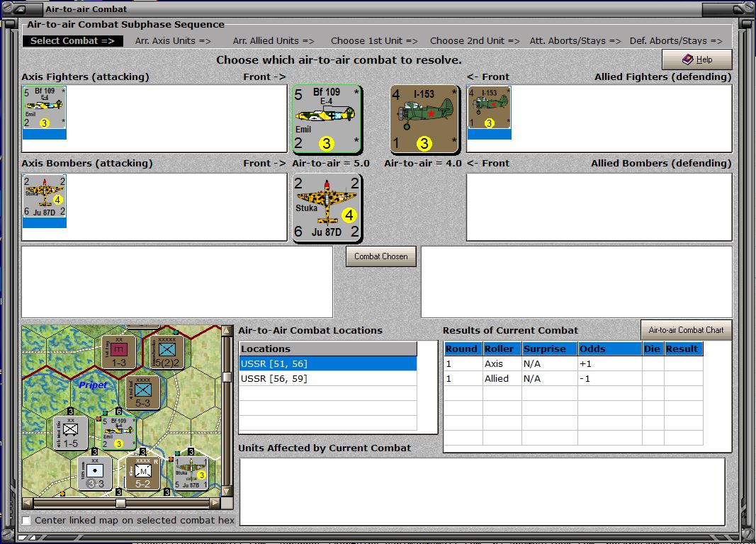Click the 5-2 mechanized counter on map
The image size is (756, 544).
coord(142,473)
